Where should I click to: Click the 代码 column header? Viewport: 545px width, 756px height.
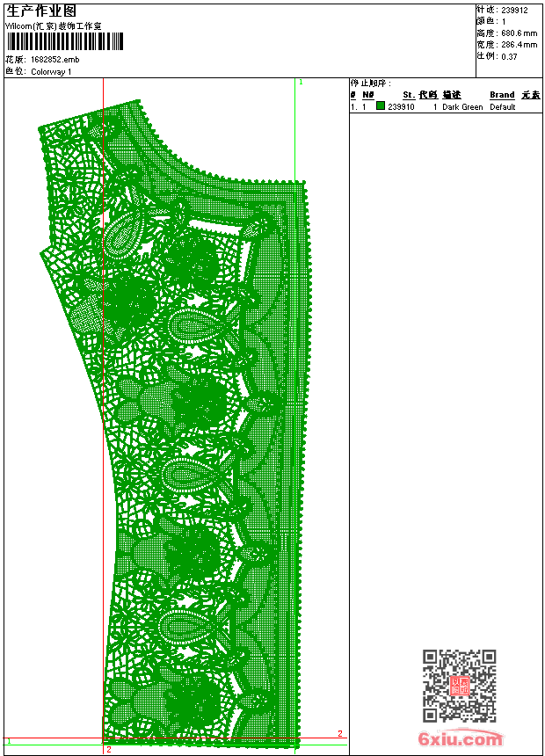pyautogui.click(x=428, y=95)
